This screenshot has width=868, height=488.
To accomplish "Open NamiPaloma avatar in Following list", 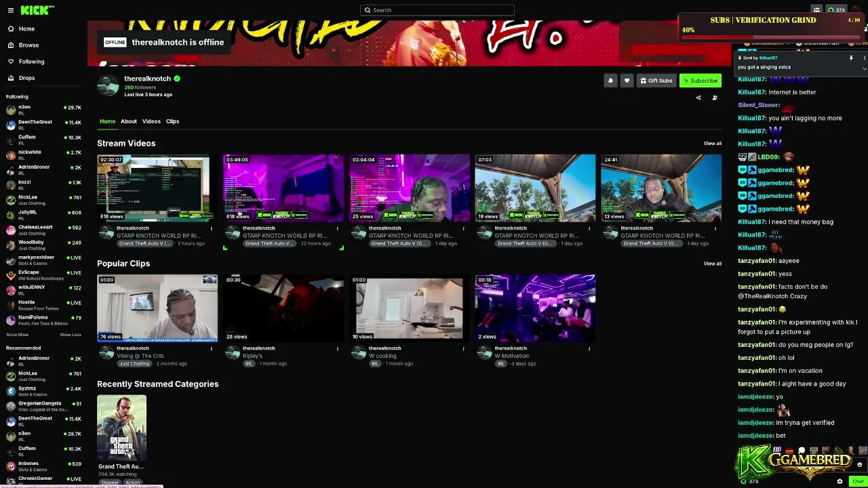I will click(x=11, y=319).
